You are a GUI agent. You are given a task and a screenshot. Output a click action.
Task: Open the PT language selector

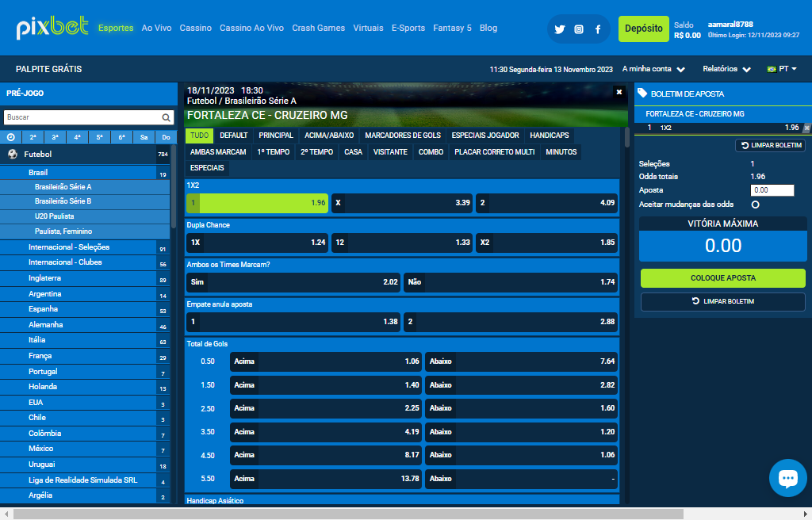782,69
